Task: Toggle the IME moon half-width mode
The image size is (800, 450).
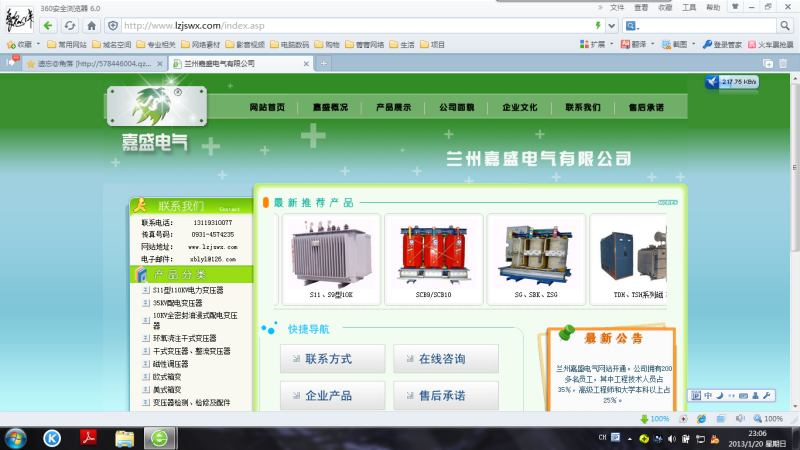Action: point(719,395)
